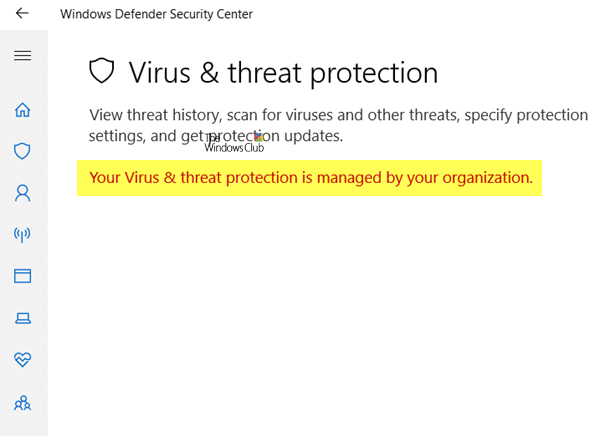Open Firewall & network protection antenna icon
This screenshot has width=600, height=436.
22,234
